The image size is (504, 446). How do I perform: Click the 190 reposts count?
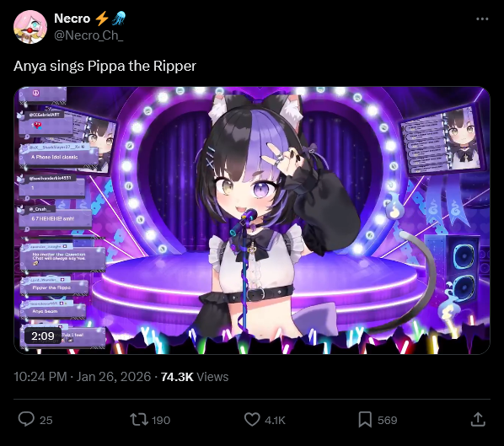tap(161, 420)
